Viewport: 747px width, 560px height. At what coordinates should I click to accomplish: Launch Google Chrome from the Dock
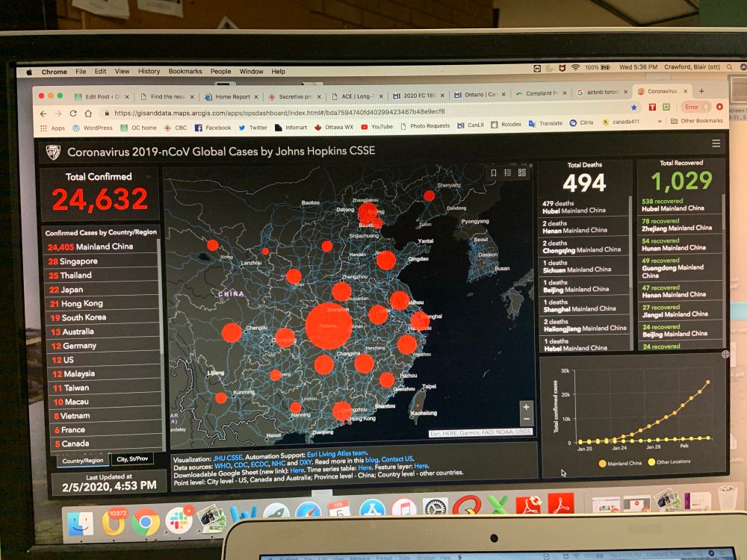pyautogui.click(x=146, y=522)
